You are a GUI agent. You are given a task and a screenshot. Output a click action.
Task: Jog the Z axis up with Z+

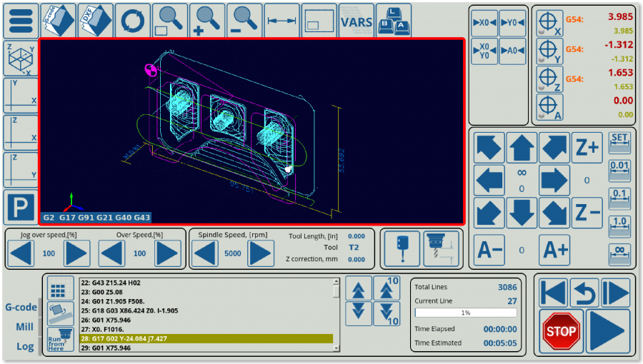pyautogui.click(x=587, y=148)
